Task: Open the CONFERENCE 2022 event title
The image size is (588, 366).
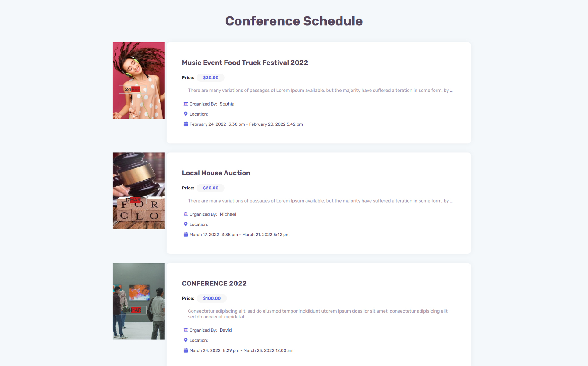Action: pyautogui.click(x=214, y=283)
